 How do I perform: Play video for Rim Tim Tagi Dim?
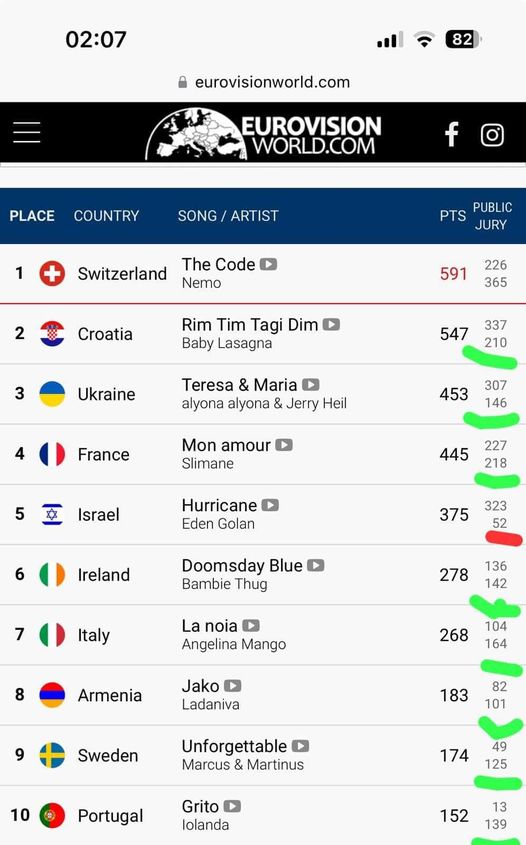[x=331, y=324]
